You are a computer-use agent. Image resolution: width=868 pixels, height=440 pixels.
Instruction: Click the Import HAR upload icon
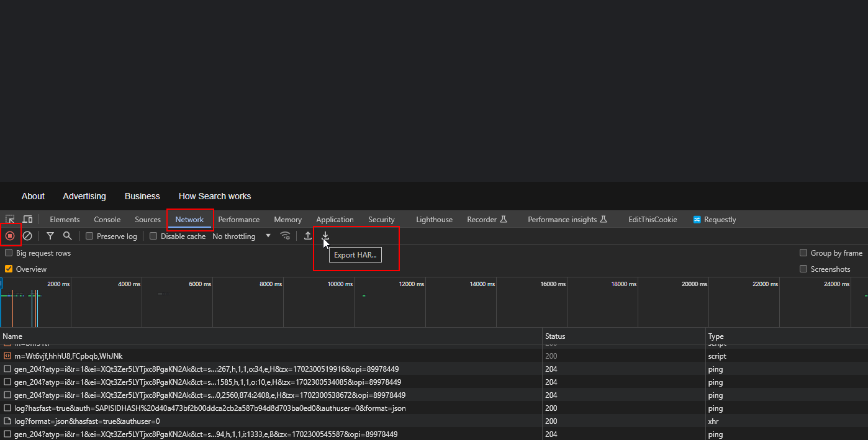308,236
